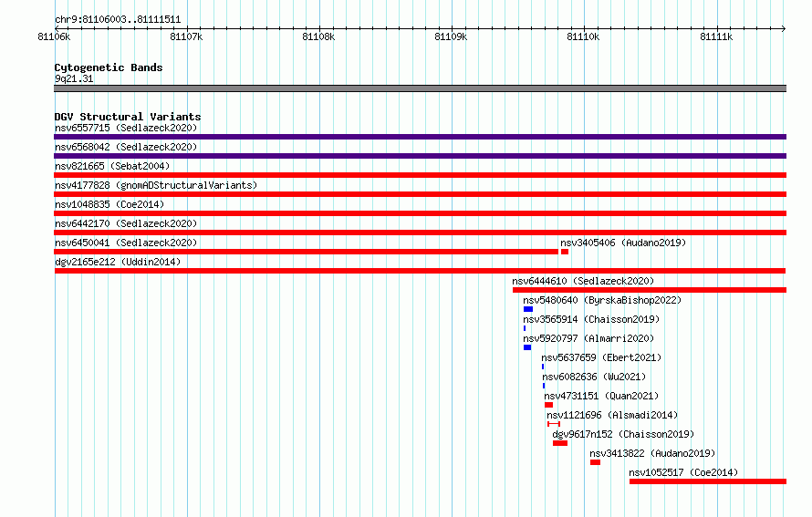Click the nsv5920797 (Almarri2020) label

pos(588,338)
